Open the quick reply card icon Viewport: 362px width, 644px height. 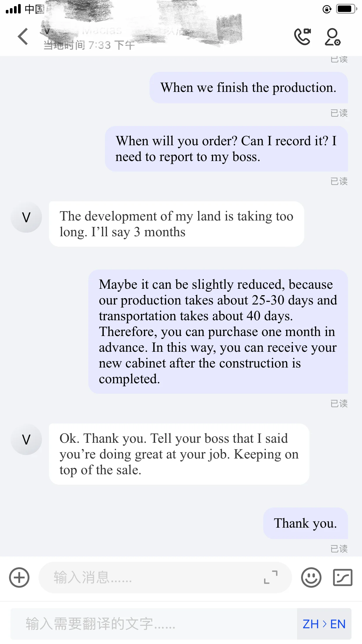(342, 577)
